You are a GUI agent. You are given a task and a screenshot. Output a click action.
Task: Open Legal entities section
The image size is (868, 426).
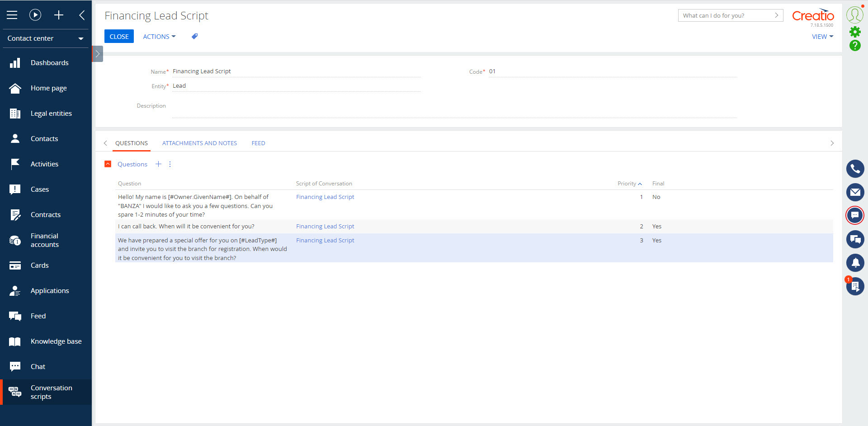point(46,114)
